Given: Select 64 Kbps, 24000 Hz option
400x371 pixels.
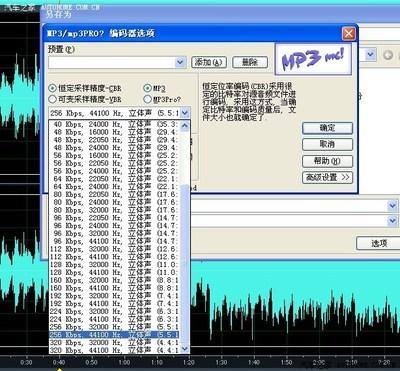Looking at the screenshot, I should click(x=114, y=186).
